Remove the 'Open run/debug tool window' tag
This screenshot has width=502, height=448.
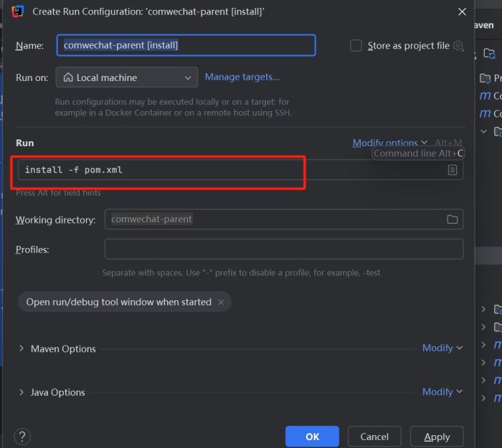coord(221,302)
